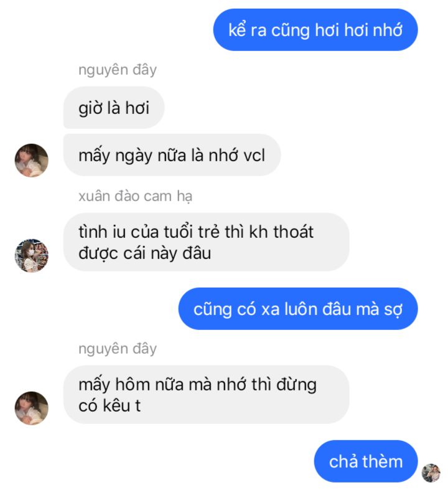
Task: Select the 'kể ra cũng hơi hơi nhớ' bubble
Action: click(315, 30)
